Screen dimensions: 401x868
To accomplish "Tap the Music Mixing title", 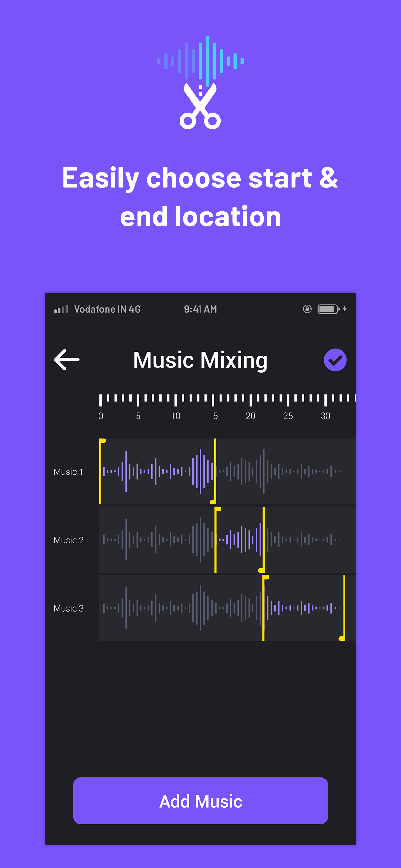I will tap(200, 361).
